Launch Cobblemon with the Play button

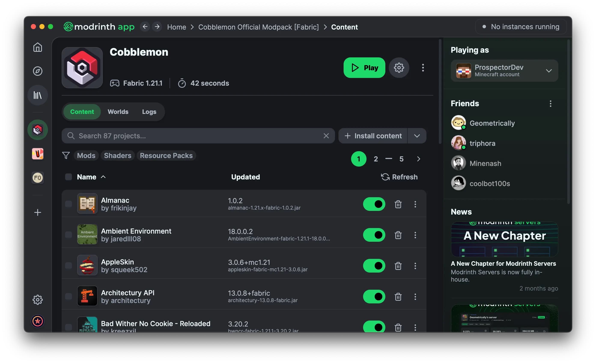365,68
